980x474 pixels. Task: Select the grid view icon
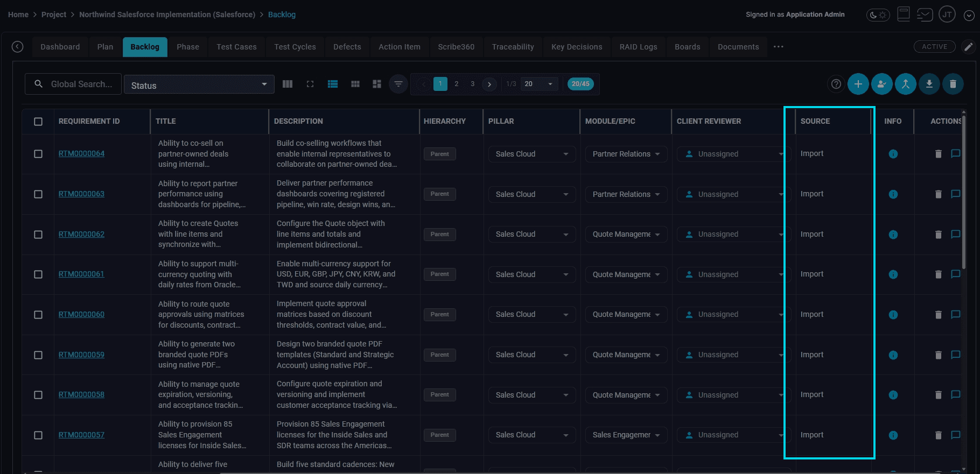click(355, 84)
